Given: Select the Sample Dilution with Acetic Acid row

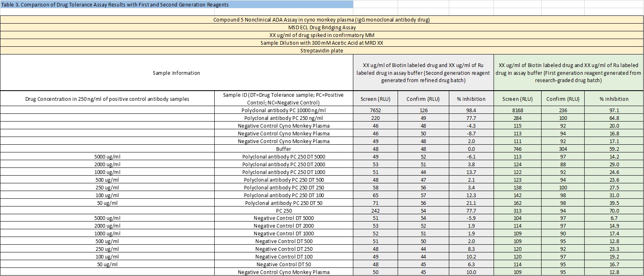Looking at the screenshot, I should pos(322,43).
